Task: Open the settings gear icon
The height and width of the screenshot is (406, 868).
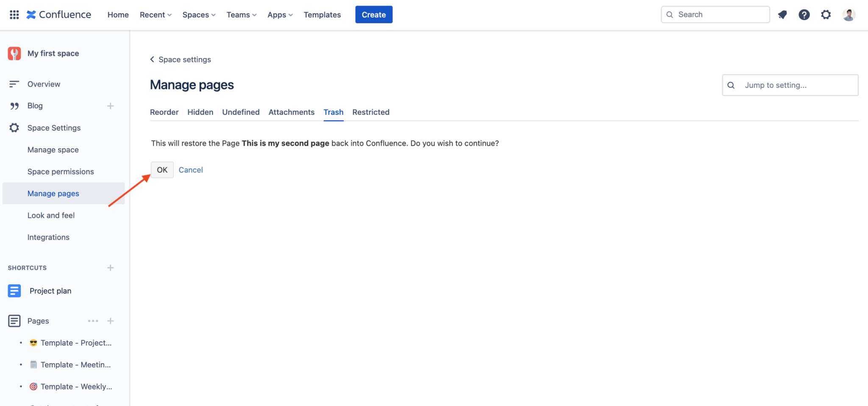Action: click(x=826, y=14)
